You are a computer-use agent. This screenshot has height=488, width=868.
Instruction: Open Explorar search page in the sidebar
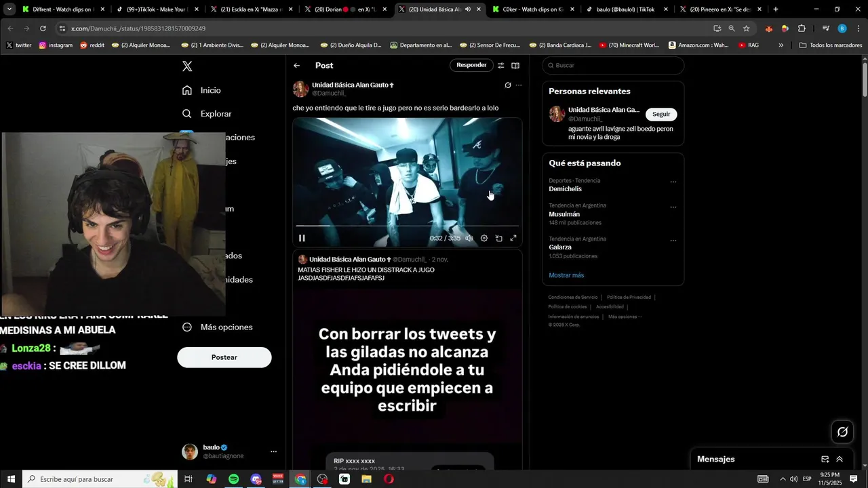(x=207, y=114)
